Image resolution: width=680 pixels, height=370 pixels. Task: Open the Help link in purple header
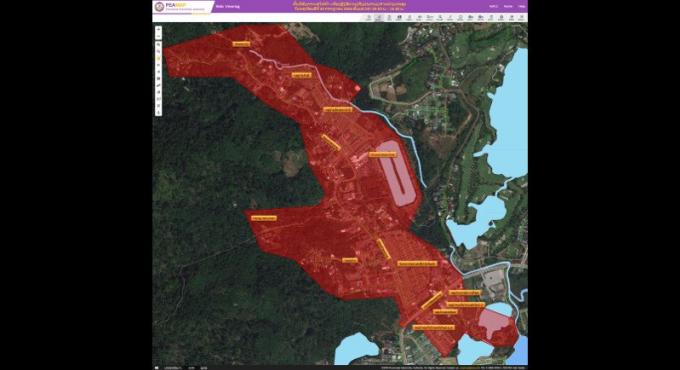point(522,6)
